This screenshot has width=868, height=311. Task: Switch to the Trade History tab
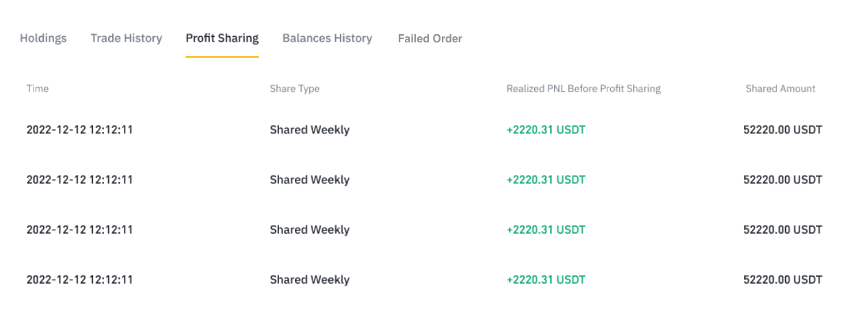tap(126, 38)
